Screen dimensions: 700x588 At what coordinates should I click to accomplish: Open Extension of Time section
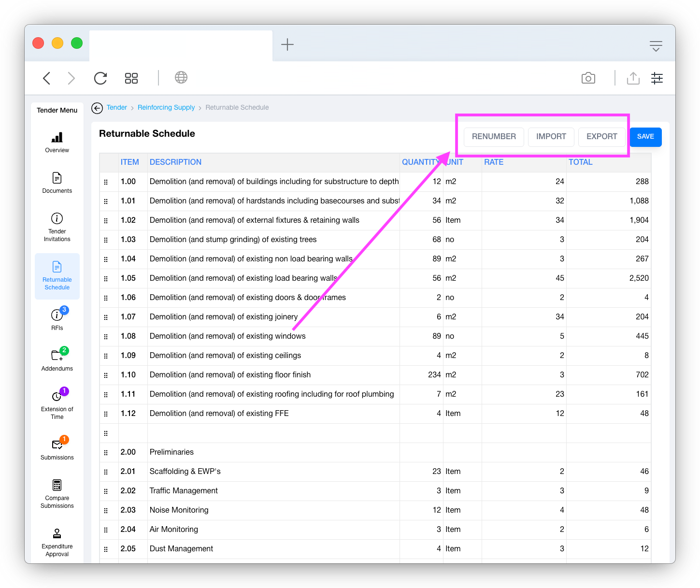pos(57,397)
